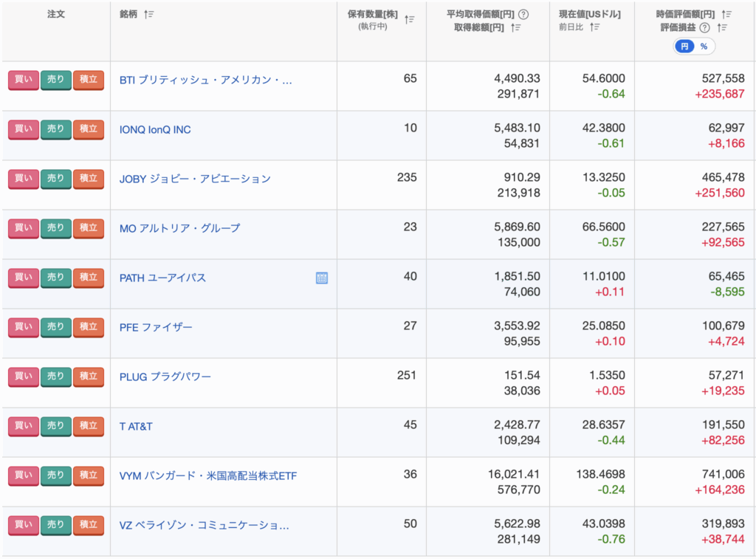Image resolution: width=756 pixels, height=559 pixels.
Task: Buy PLUG with 買い button
Action: coord(23,377)
